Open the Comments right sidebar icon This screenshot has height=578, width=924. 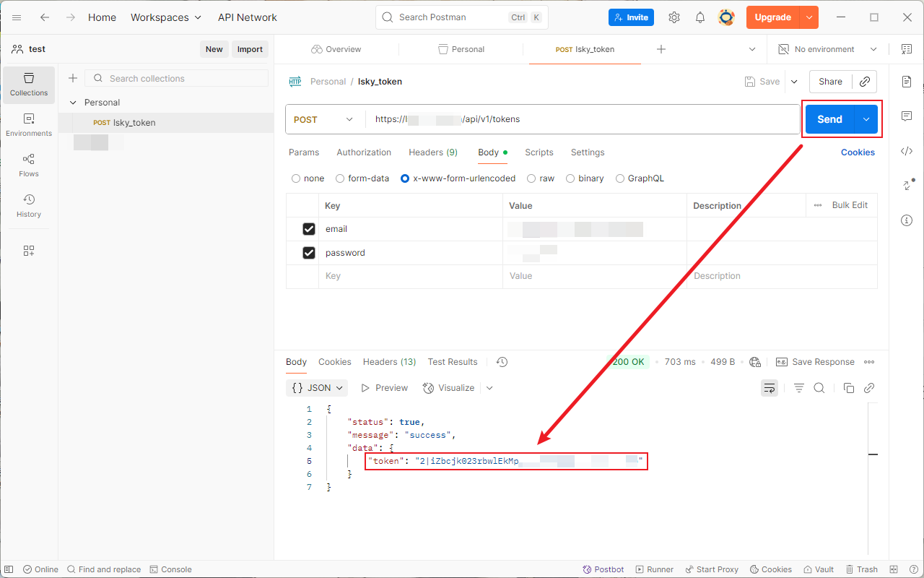coord(907,116)
